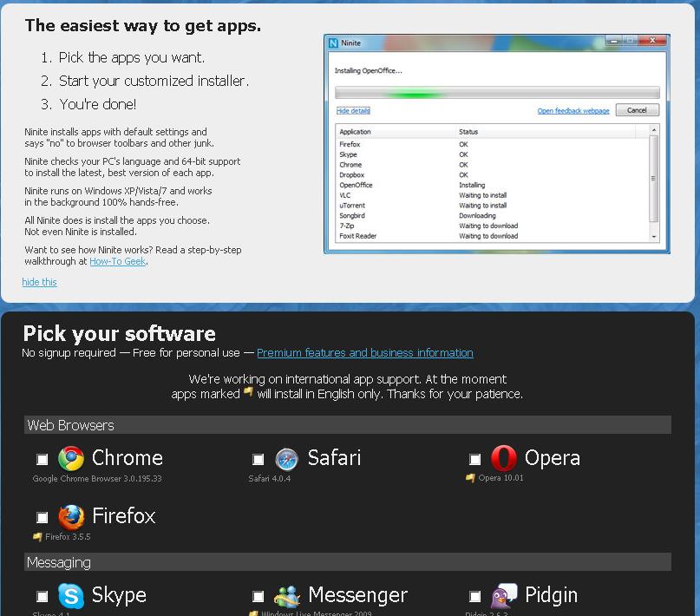The image size is (700, 616).
Task: Select the Songbird row in the install list
Action: click(x=493, y=215)
